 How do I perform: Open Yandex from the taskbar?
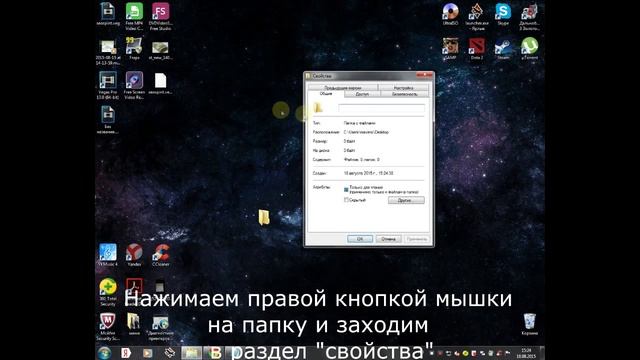click(126, 353)
